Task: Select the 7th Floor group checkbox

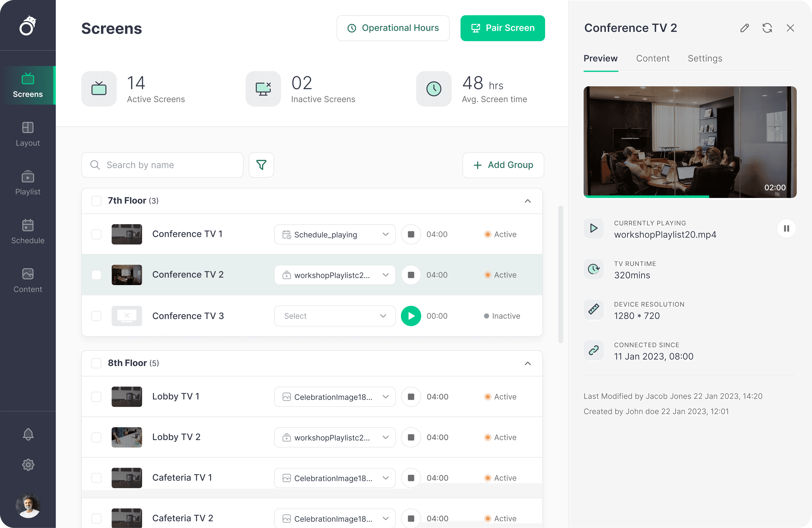Action: click(x=97, y=201)
